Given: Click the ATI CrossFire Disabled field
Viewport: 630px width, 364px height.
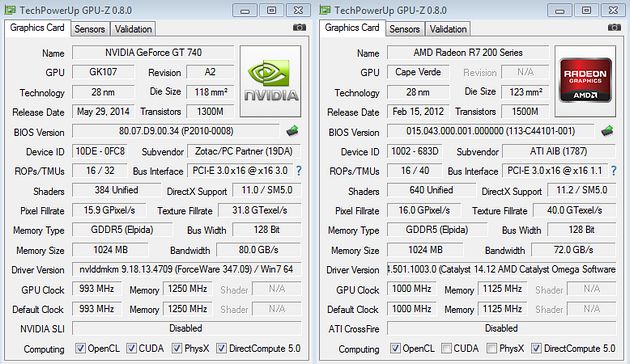Looking at the screenshot, I should coord(501,328).
